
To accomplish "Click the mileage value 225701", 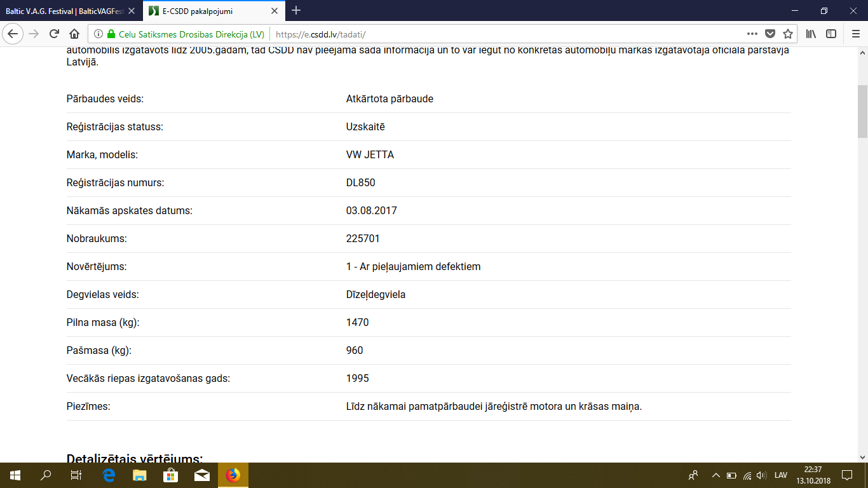I will pos(363,239).
